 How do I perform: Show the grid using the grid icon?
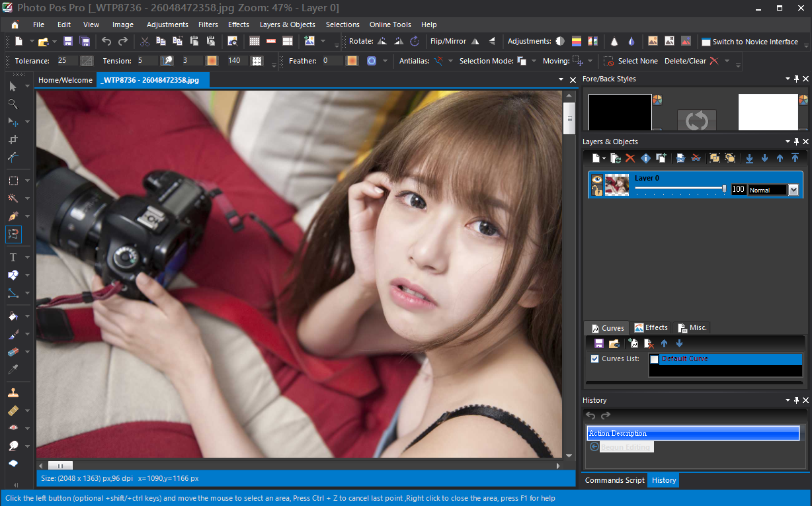254,41
